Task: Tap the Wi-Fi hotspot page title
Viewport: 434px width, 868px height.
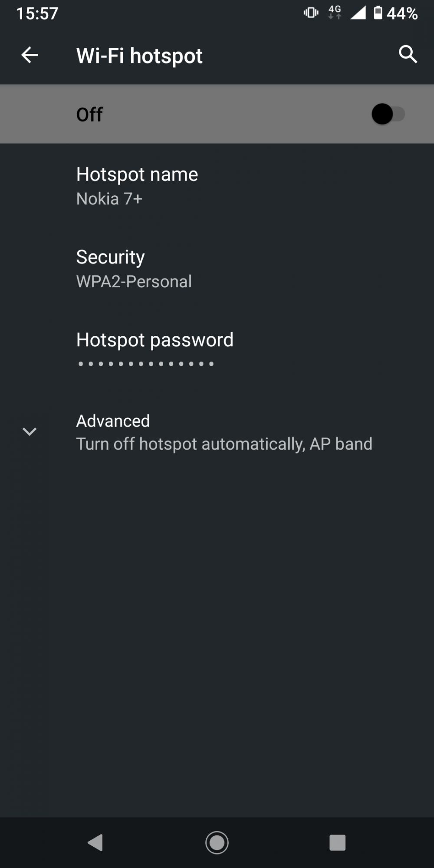Action: (x=139, y=56)
